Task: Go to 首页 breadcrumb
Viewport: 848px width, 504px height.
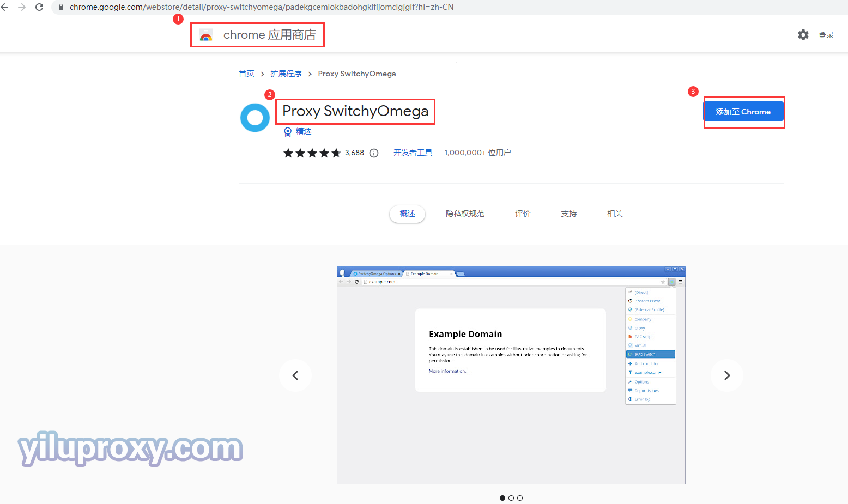Action: pos(246,74)
